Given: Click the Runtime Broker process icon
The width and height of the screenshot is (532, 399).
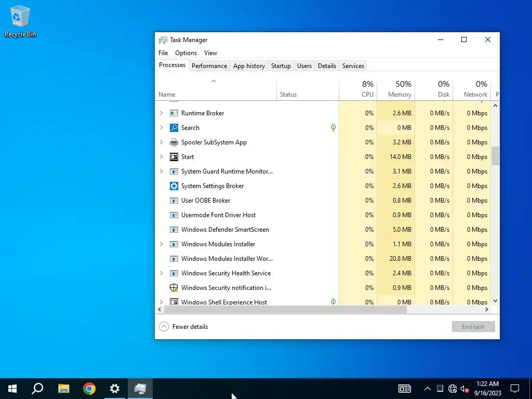Looking at the screenshot, I should (x=174, y=113).
